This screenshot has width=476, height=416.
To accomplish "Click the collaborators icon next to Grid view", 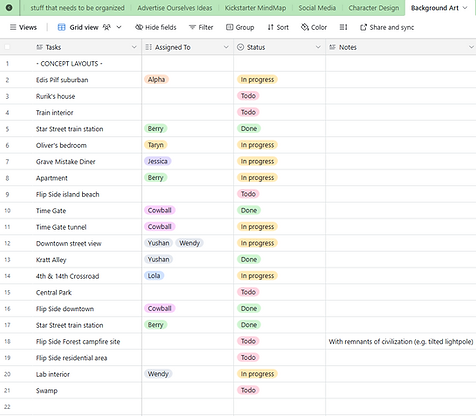I will 106,27.
